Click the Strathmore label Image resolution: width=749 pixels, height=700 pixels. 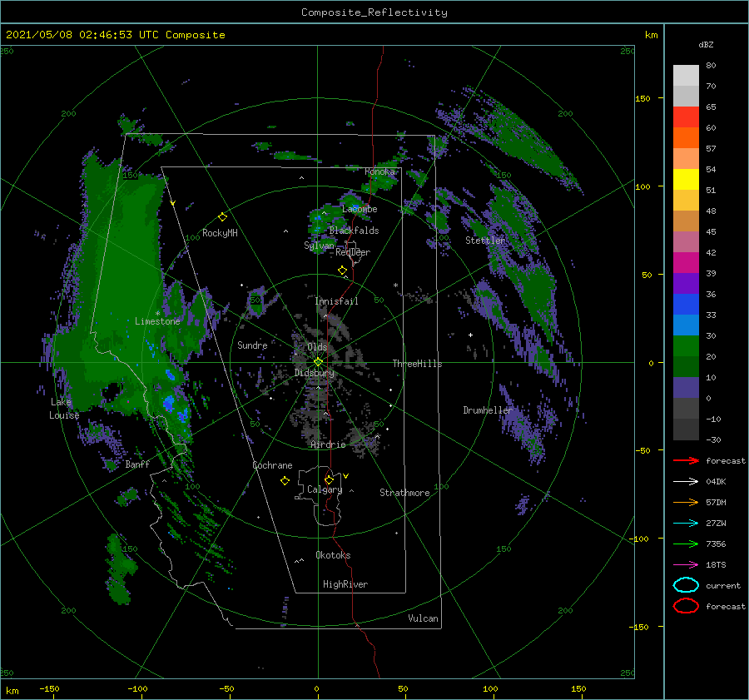click(404, 493)
